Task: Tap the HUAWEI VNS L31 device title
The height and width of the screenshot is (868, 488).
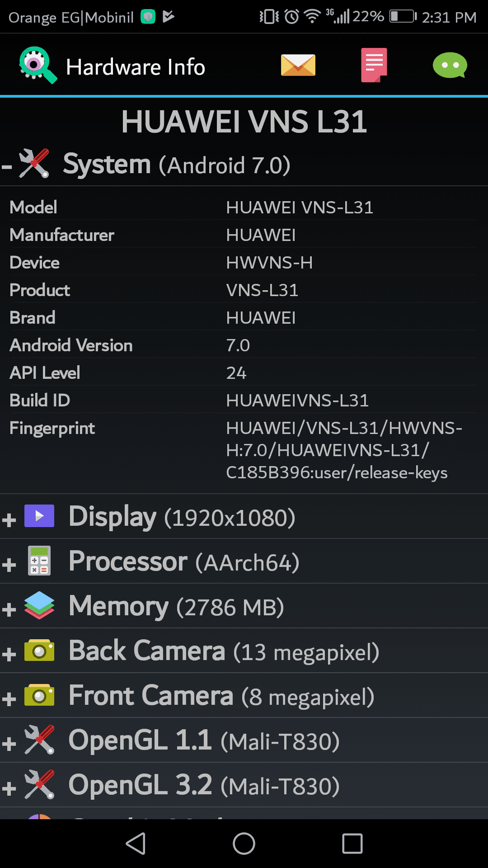Action: click(x=244, y=122)
